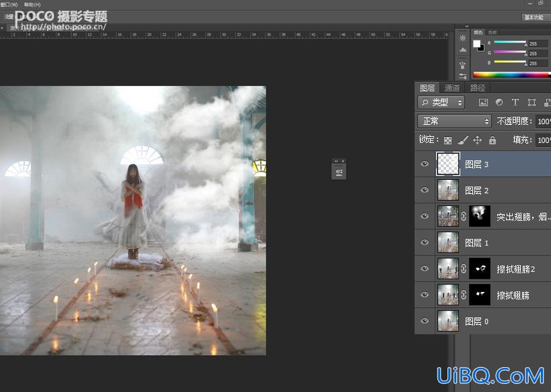Image resolution: width=551 pixels, height=392 pixels.
Task: Select the 图层 2 layer thumbnail
Action: pos(448,190)
